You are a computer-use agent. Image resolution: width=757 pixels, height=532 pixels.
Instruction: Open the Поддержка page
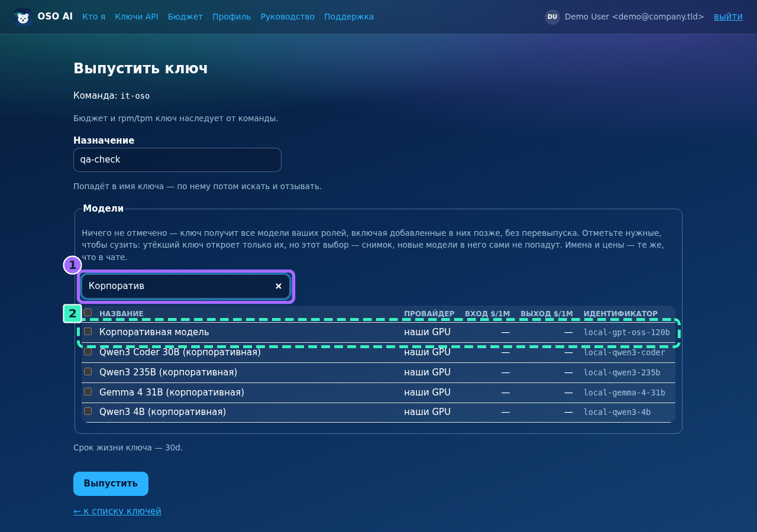349,17
